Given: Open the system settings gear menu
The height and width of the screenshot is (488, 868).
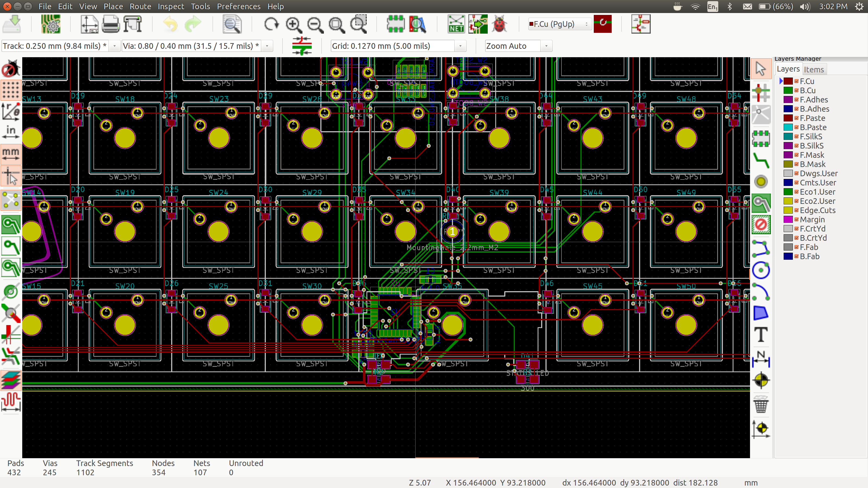Looking at the screenshot, I should (x=859, y=7).
